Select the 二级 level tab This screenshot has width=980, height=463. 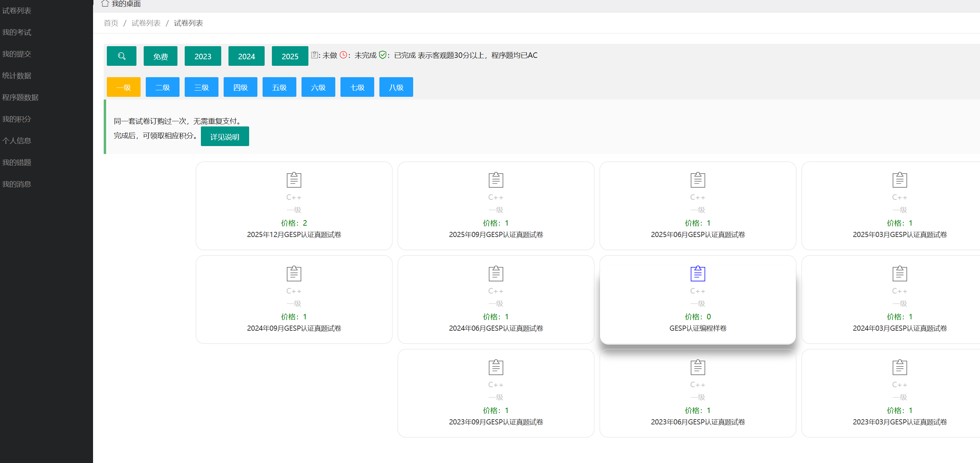[162, 87]
